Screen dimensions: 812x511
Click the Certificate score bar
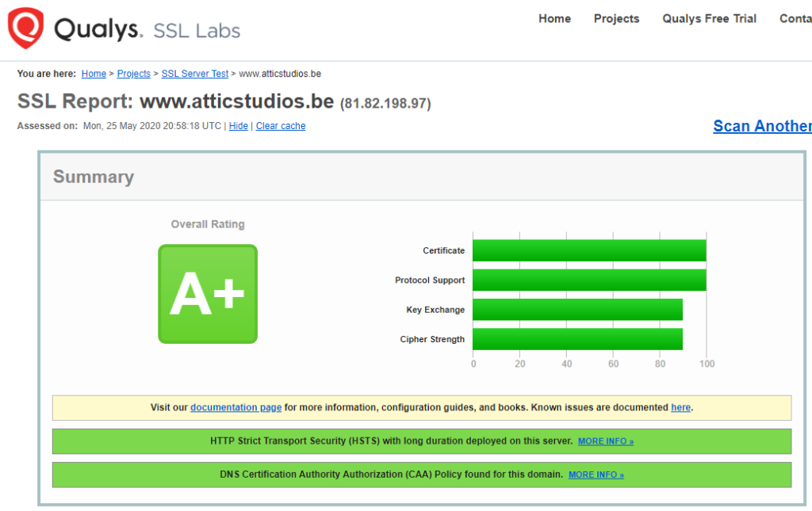(589, 250)
